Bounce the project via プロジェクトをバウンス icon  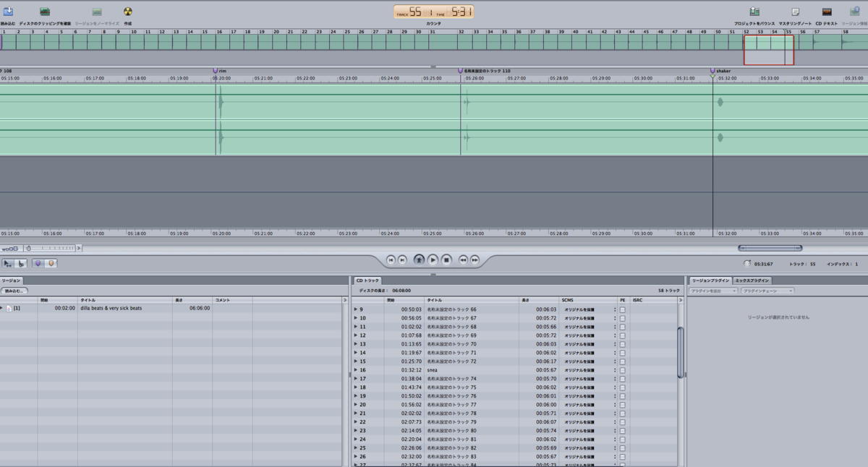click(754, 12)
